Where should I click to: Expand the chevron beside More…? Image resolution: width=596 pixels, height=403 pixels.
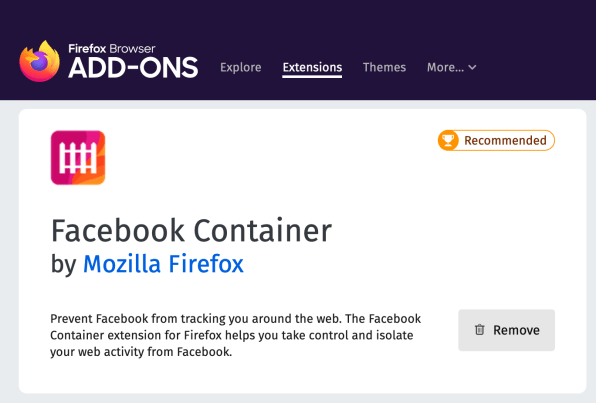(x=472, y=68)
